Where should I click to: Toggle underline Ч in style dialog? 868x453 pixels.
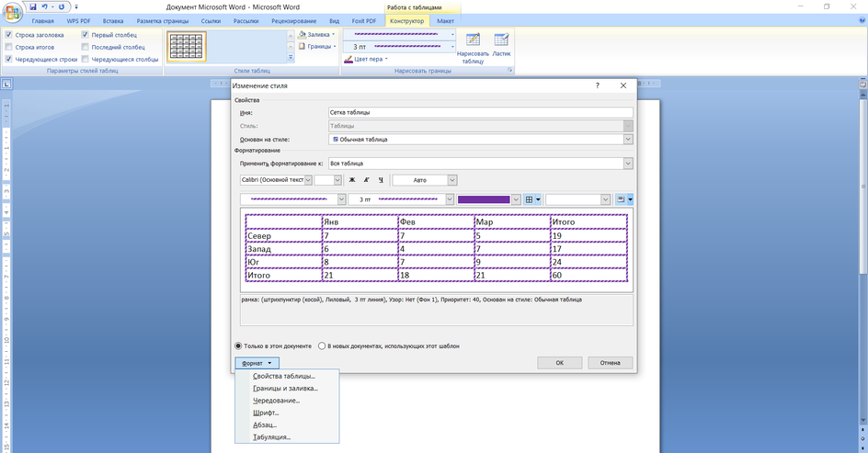381,180
